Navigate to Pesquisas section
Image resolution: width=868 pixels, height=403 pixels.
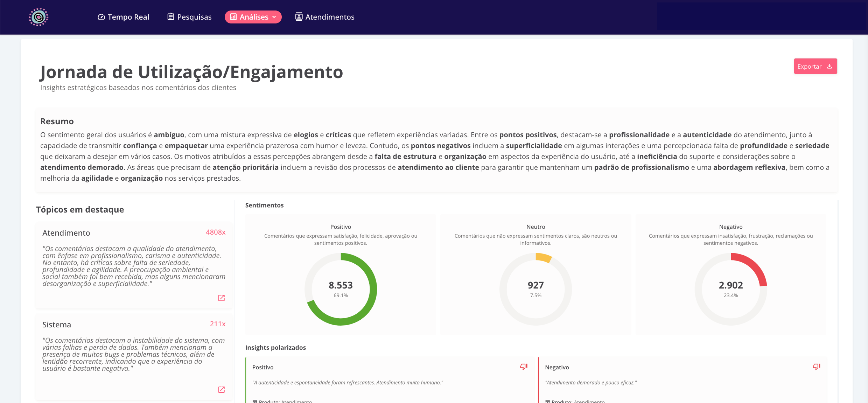point(194,17)
